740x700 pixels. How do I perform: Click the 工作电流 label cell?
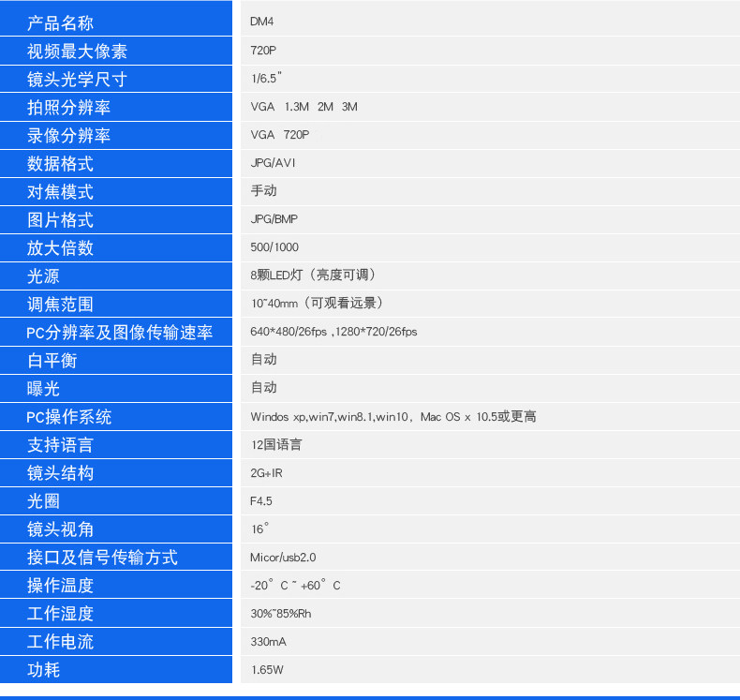click(x=115, y=642)
